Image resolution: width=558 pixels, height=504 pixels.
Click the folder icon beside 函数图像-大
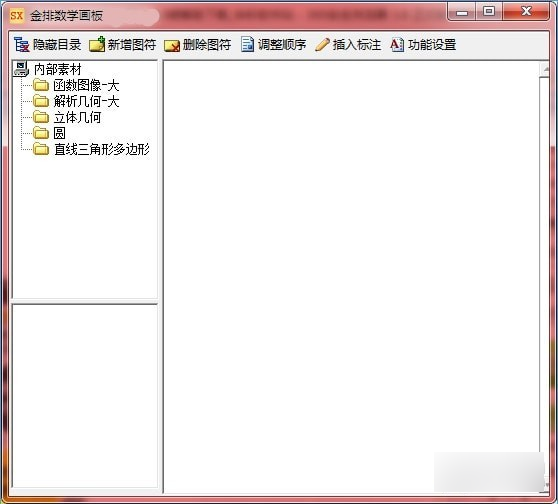coord(41,85)
